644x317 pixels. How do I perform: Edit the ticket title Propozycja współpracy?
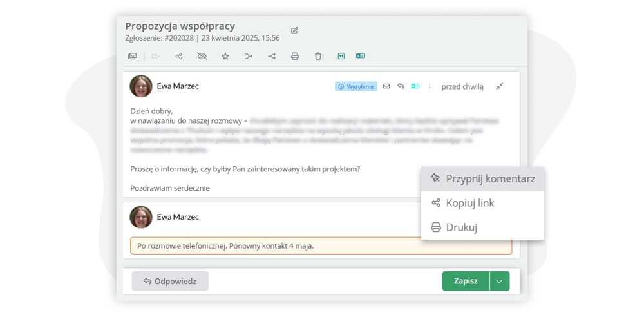pyautogui.click(x=294, y=30)
